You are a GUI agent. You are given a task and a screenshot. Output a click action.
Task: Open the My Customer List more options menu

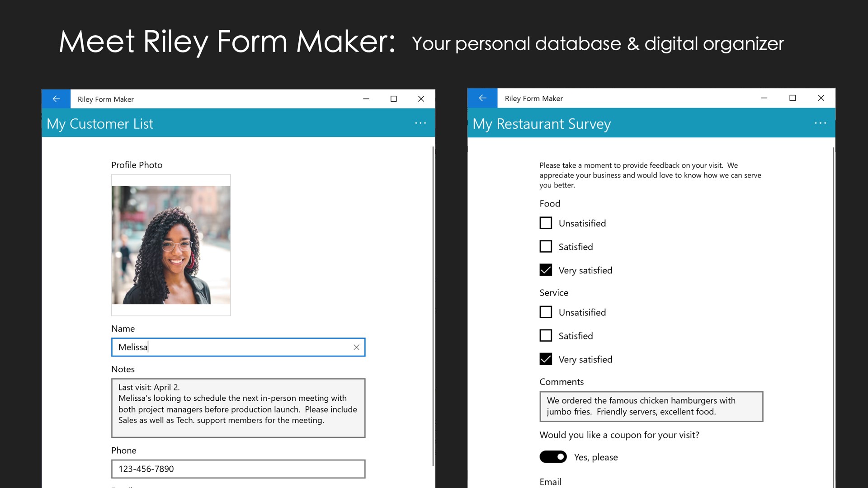[420, 123]
